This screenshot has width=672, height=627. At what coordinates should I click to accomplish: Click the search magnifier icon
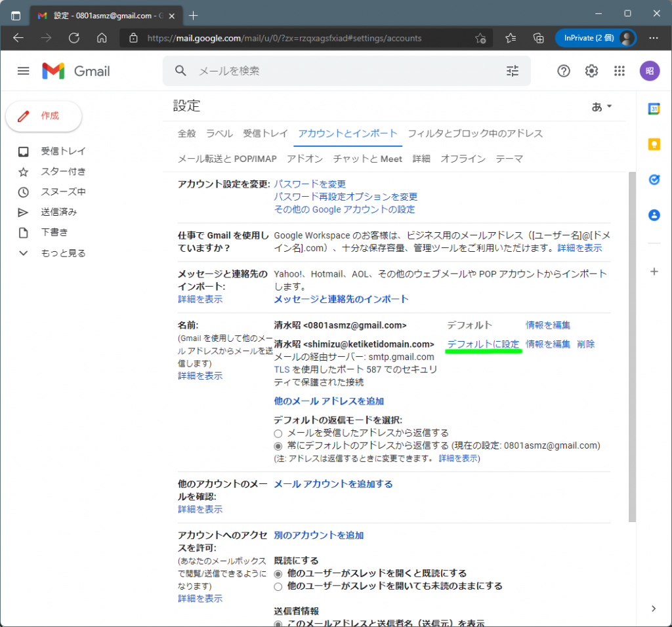click(180, 71)
